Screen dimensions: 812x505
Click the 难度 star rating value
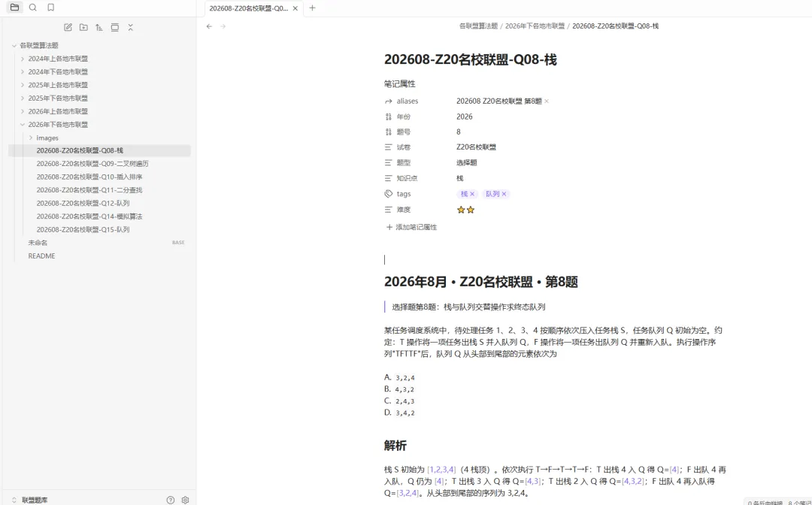click(x=465, y=210)
